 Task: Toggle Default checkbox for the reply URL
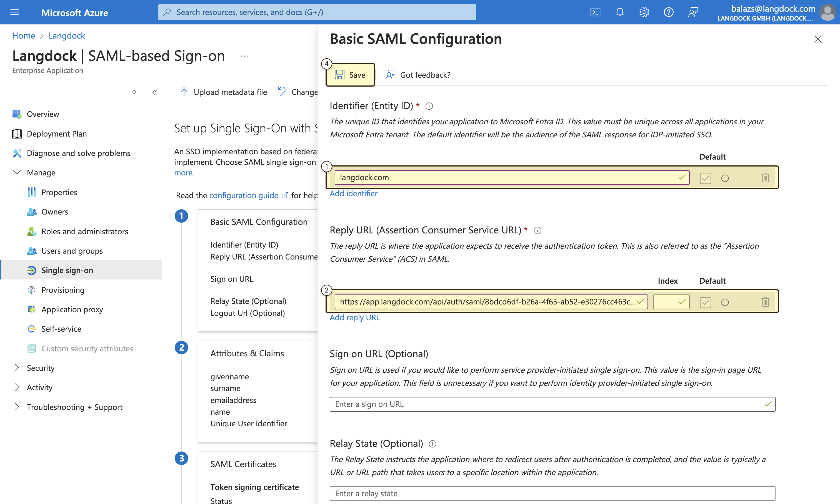click(705, 302)
